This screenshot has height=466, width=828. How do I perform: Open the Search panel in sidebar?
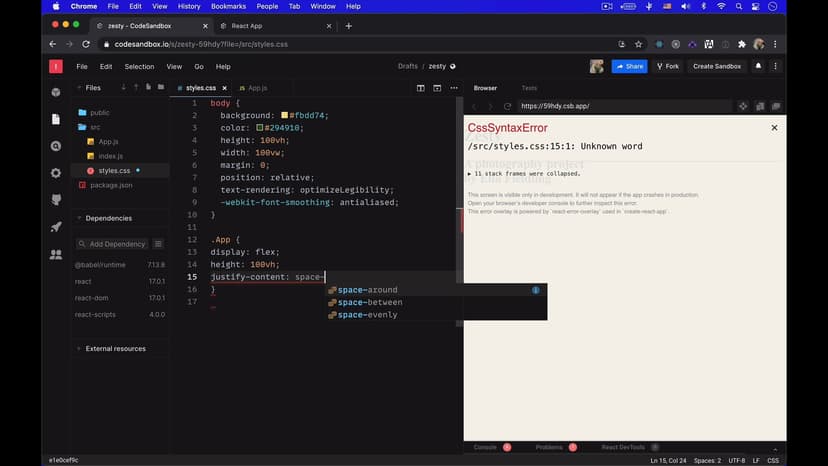[x=56, y=146]
